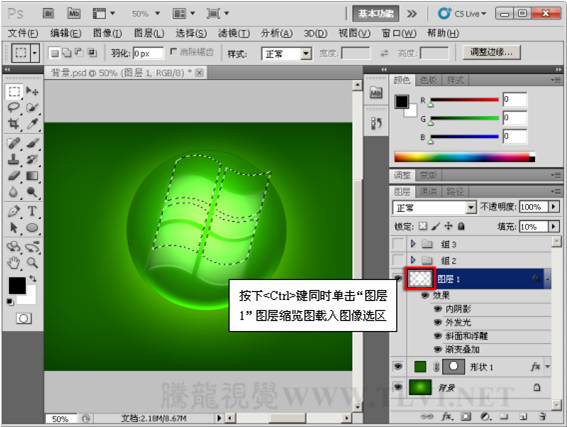567x427 pixels.
Task: Click the 羽化 feather input field
Action: click(148, 54)
